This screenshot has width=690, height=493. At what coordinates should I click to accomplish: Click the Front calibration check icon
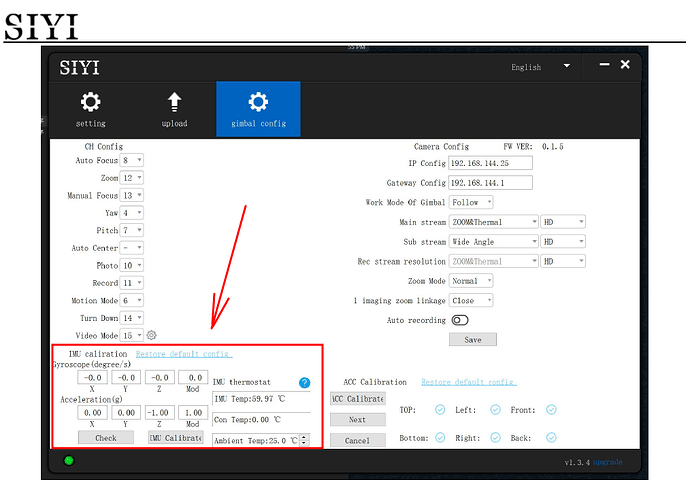(551, 410)
